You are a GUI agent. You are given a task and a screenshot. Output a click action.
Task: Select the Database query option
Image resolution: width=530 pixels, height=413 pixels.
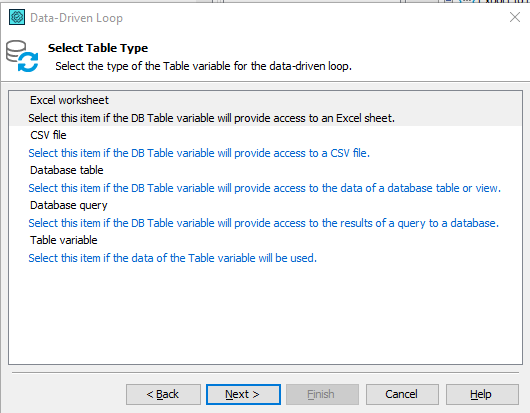pyautogui.click(x=69, y=205)
